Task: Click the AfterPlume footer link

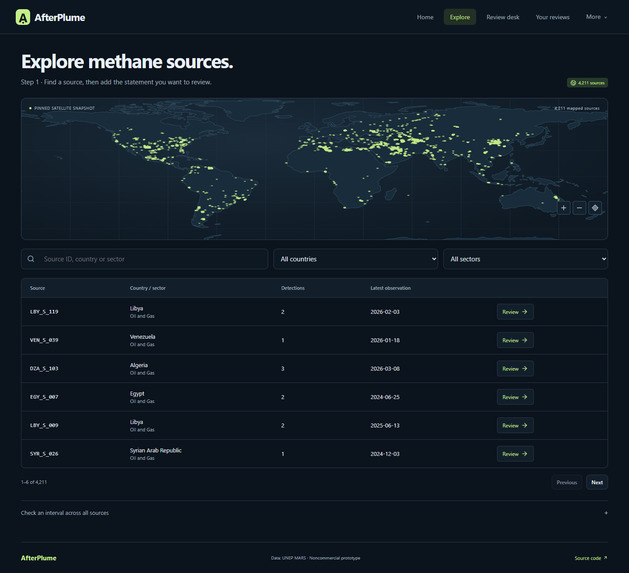Action: click(39, 558)
